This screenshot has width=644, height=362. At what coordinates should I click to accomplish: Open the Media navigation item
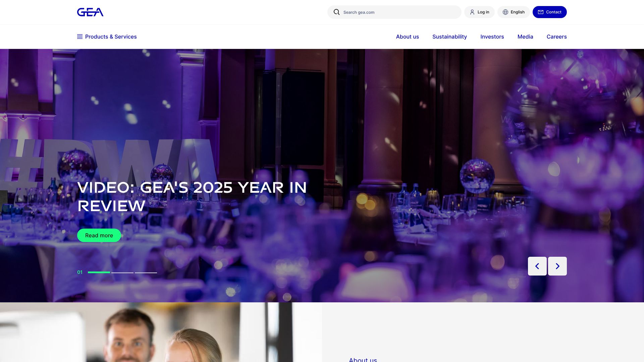525,37
